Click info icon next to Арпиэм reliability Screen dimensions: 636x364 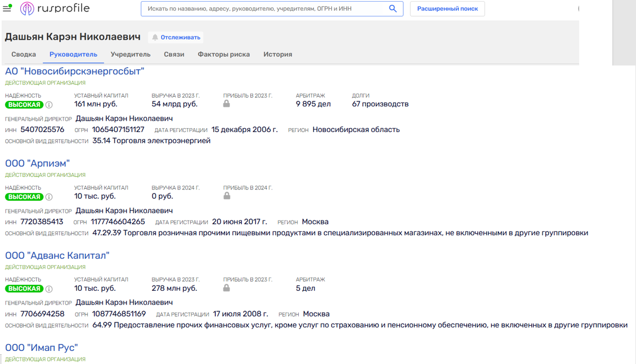(x=49, y=197)
